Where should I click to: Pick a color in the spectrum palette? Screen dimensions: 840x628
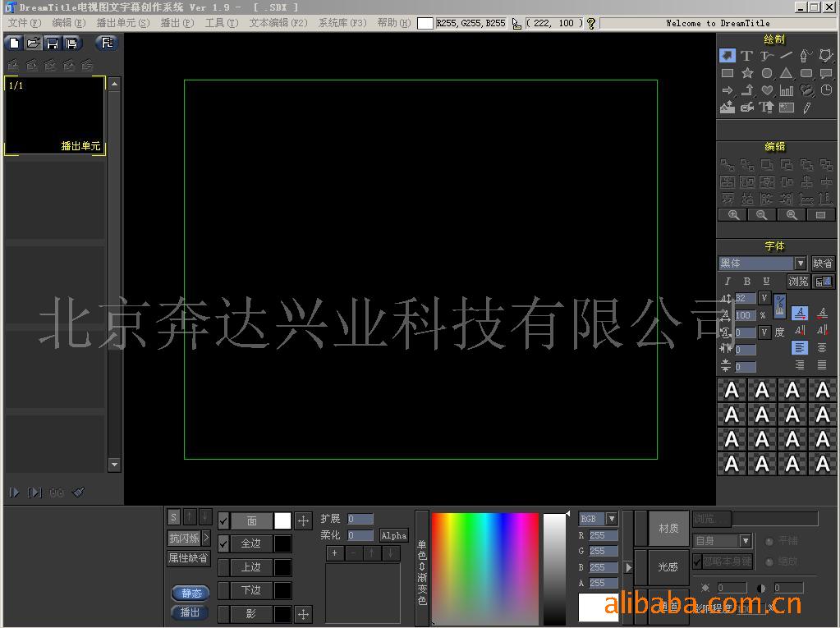[484, 569]
